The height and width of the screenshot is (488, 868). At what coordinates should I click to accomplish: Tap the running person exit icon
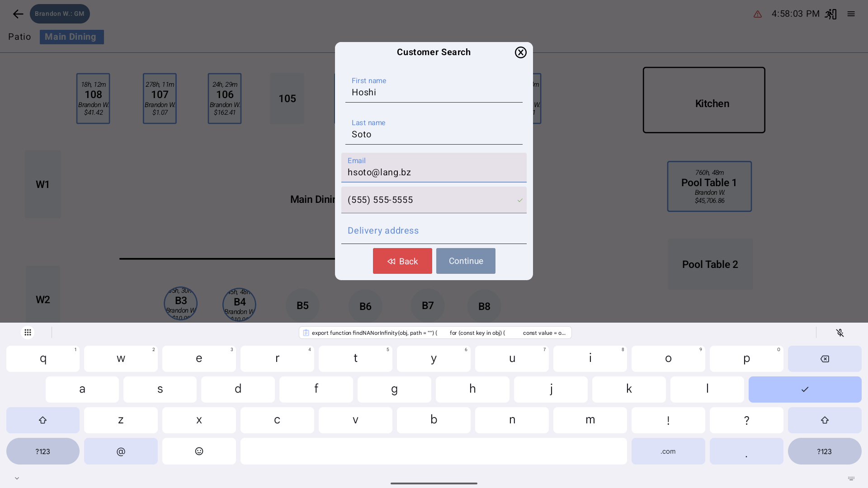click(830, 14)
